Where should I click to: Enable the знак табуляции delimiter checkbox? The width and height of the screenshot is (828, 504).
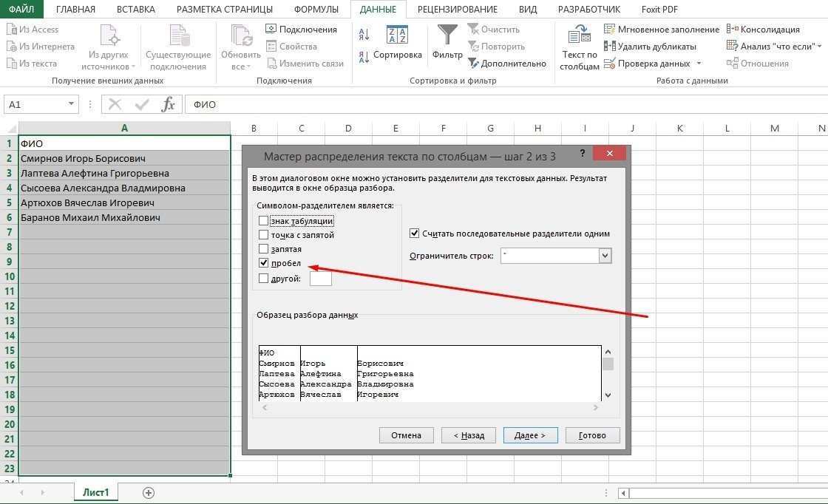(264, 220)
